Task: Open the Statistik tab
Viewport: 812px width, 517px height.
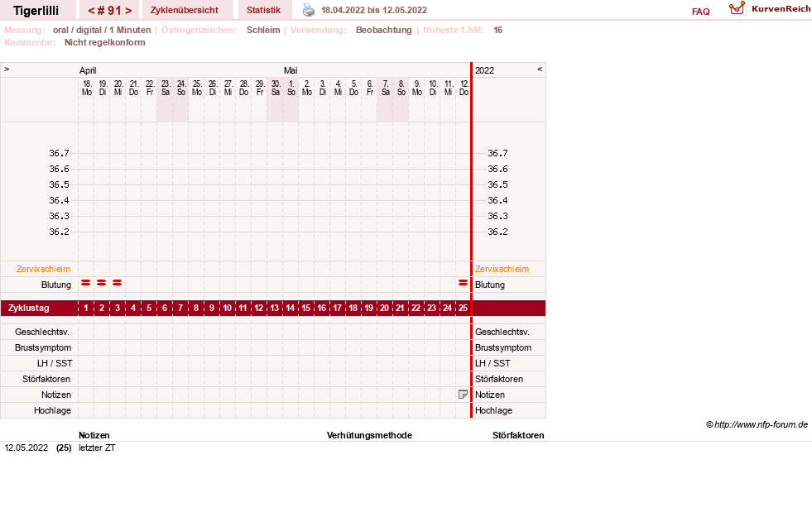Action: [x=263, y=10]
